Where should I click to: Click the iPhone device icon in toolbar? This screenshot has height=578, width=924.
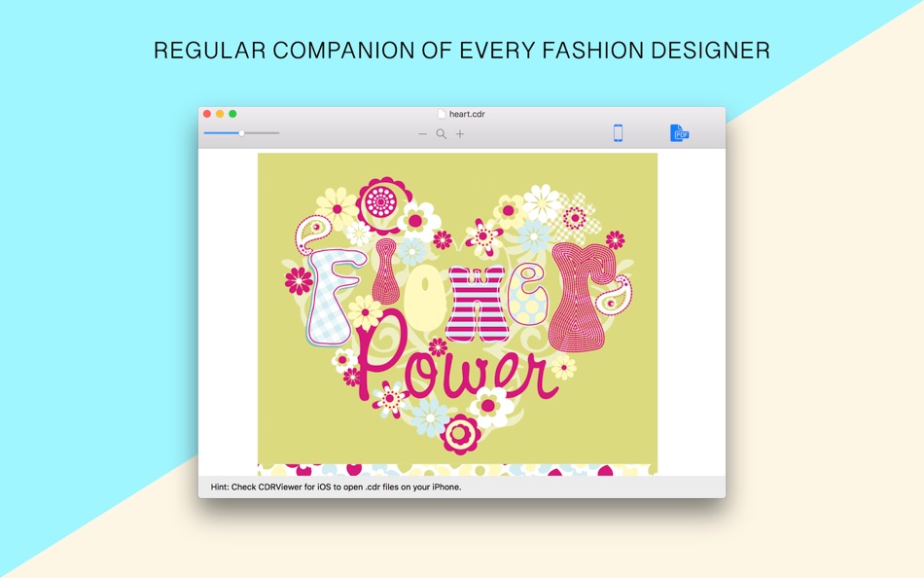pos(618,132)
